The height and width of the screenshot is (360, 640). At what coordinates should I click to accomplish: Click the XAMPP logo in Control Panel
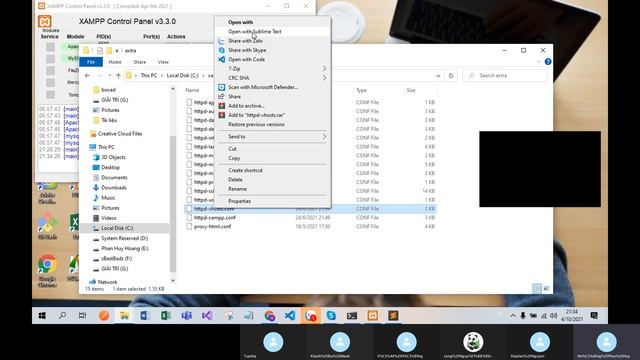pos(45,21)
